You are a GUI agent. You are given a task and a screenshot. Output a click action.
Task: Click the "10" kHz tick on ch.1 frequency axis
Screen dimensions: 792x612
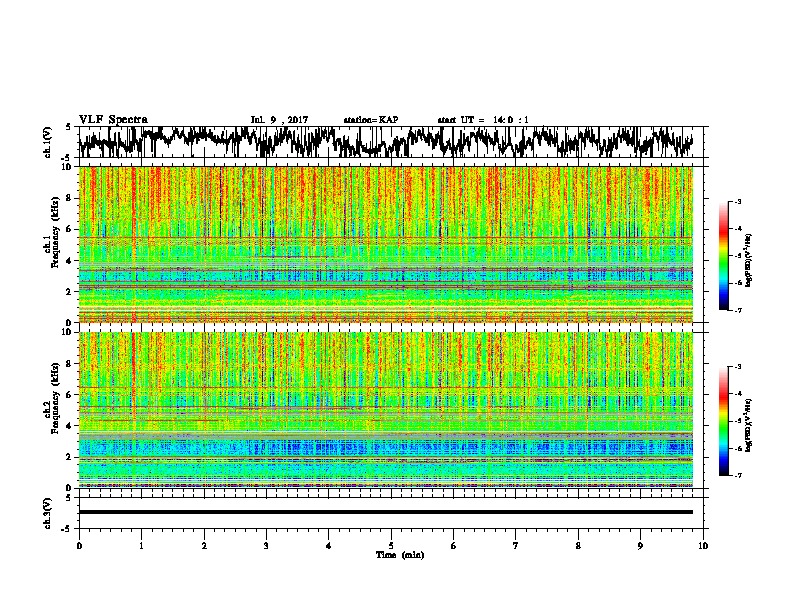coord(69,167)
